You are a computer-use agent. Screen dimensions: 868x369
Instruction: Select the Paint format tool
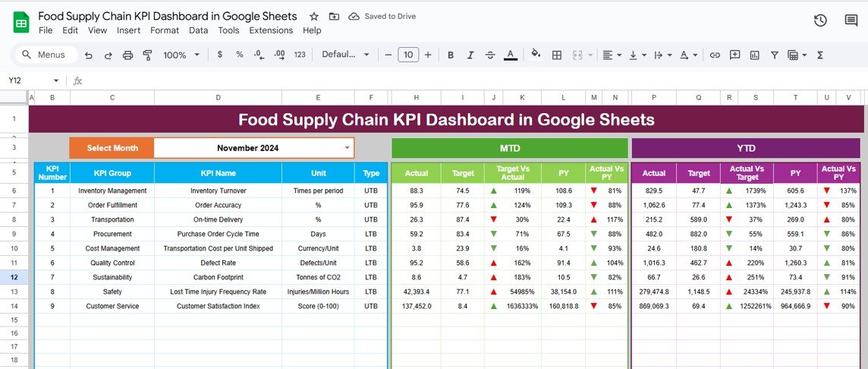pyautogui.click(x=147, y=55)
